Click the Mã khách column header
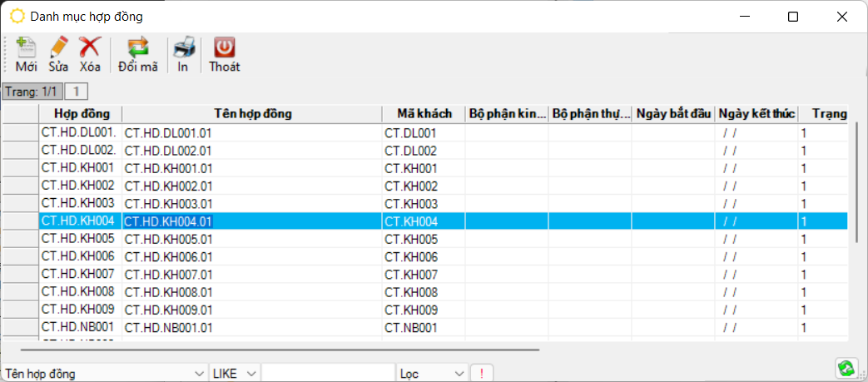The width and height of the screenshot is (868, 382). pos(423,114)
